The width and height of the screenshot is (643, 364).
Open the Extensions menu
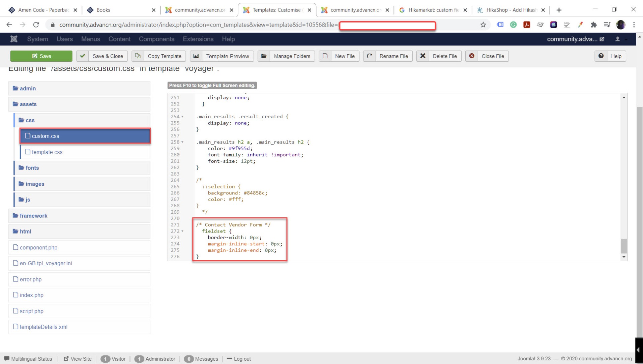(198, 39)
